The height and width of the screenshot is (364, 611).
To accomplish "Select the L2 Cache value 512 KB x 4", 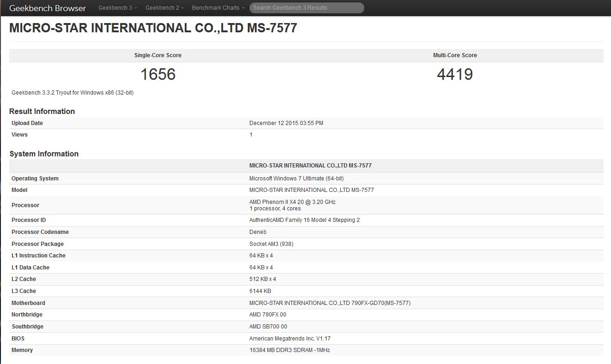I will click(x=263, y=279).
